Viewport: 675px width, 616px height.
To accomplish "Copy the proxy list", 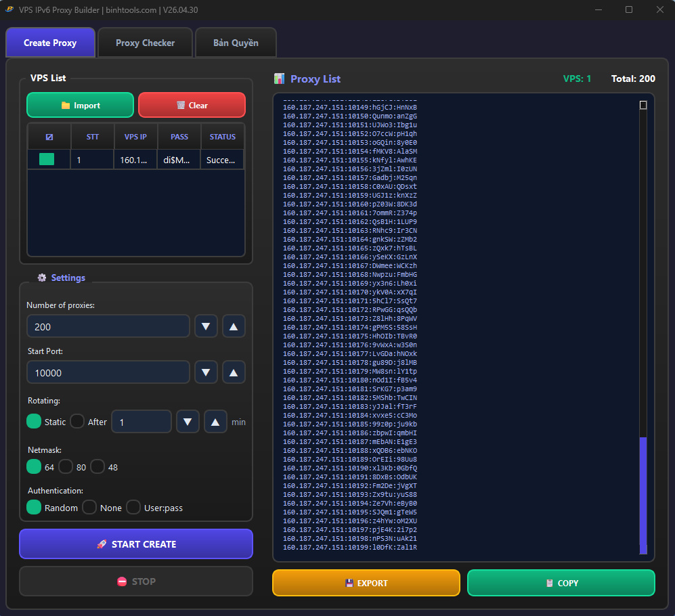I will pos(561,583).
